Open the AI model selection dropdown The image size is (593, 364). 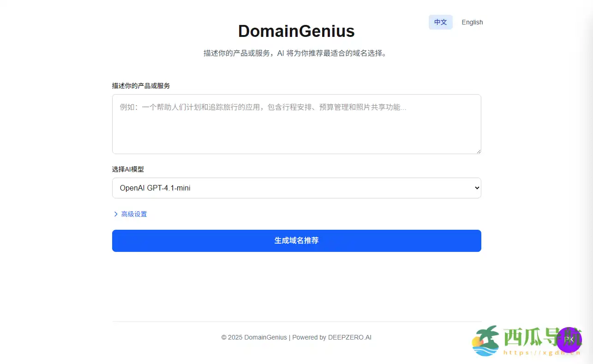pos(296,188)
